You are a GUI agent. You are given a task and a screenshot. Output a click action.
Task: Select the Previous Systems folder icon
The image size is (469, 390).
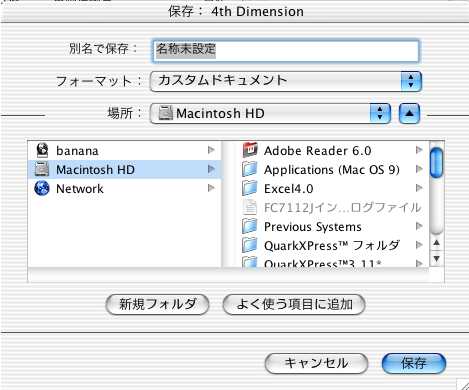[250, 226]
